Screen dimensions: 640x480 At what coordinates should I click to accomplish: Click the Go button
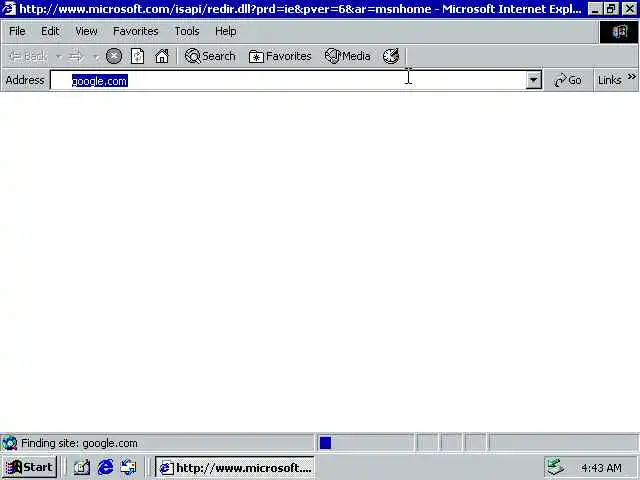coord(568,80)
